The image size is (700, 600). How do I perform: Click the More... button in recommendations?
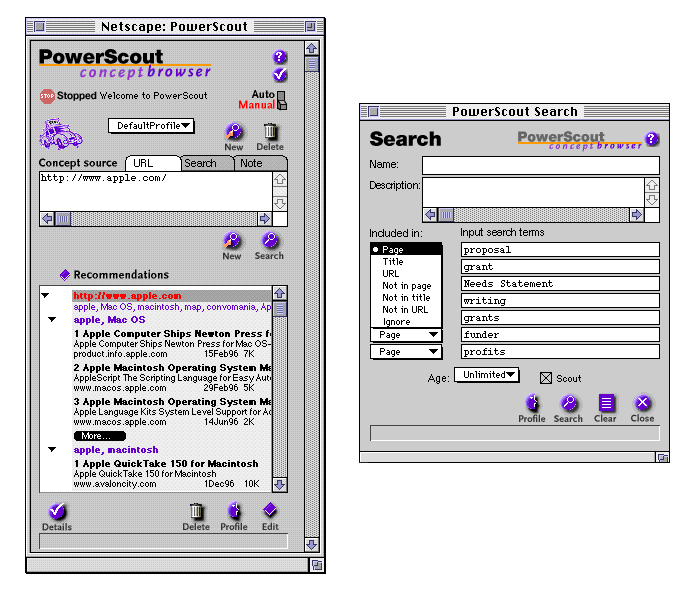click(100, 436)
